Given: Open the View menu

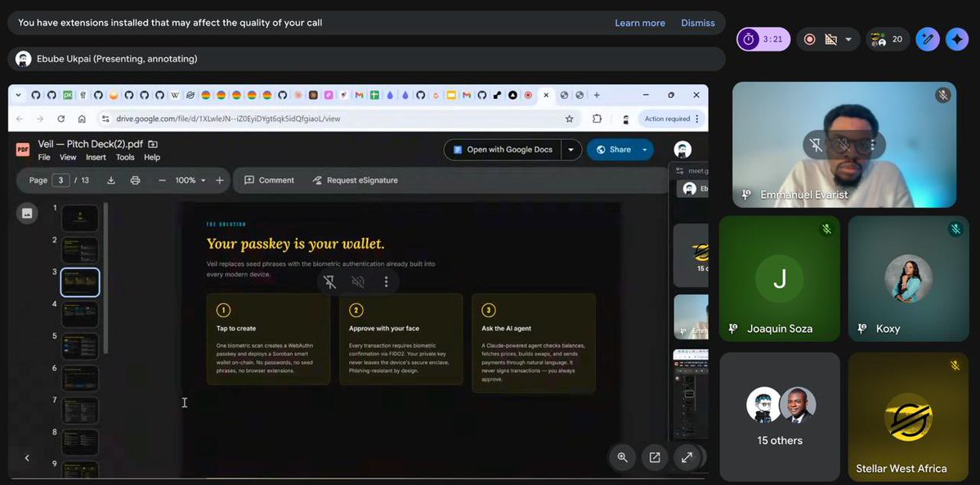Looking at the screenshot, I should point(68,158).
